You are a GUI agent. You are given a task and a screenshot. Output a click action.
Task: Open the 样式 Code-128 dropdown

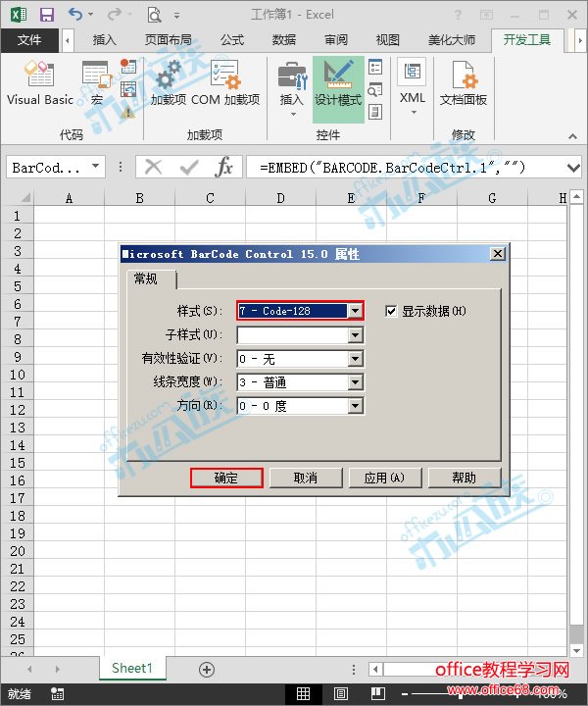coord(355,311)
